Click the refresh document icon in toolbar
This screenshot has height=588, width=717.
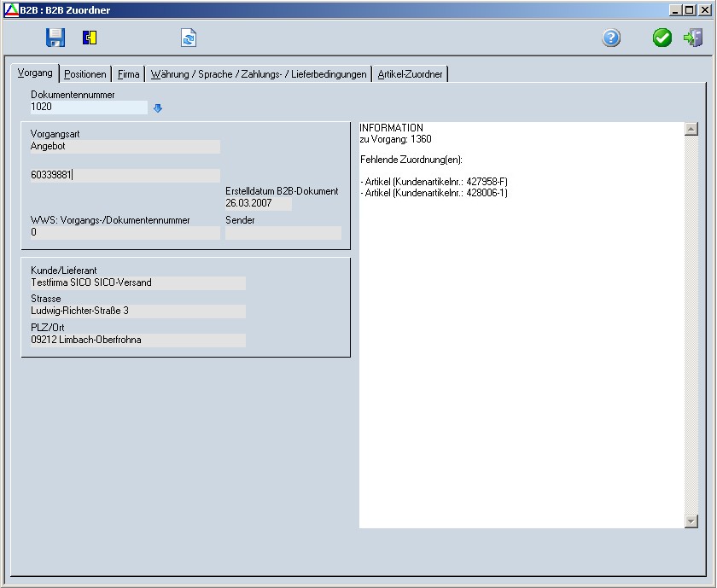[x=189, y=38]
